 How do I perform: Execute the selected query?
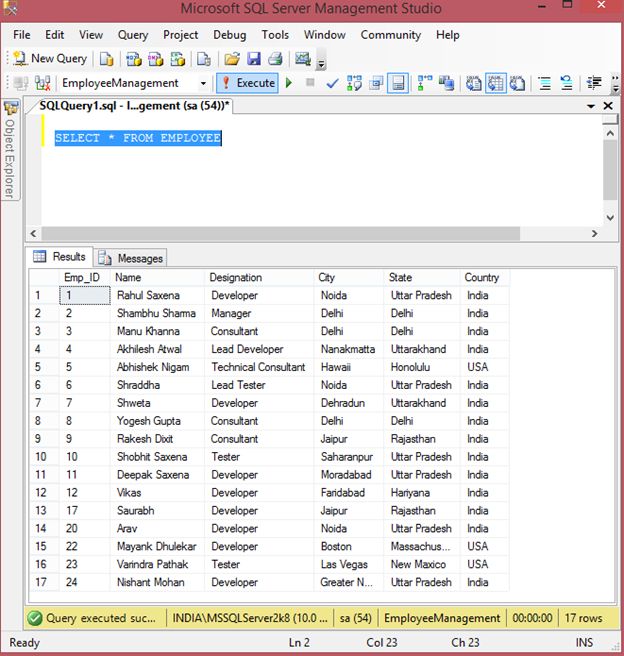tap(248, 83)
